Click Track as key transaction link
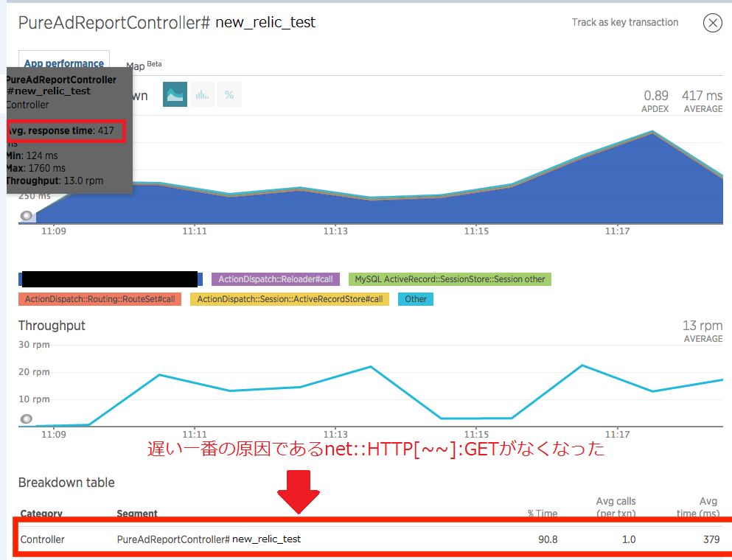 624,22
